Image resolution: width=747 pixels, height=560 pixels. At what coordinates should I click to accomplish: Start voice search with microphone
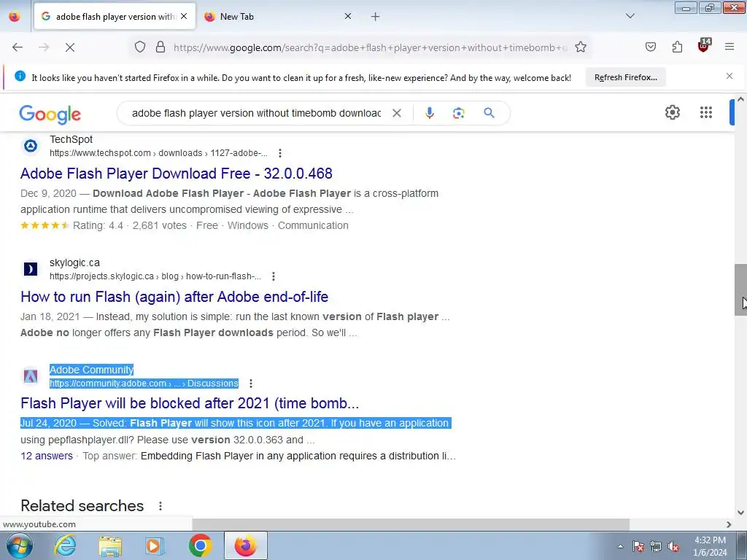(x=429, y=113)
